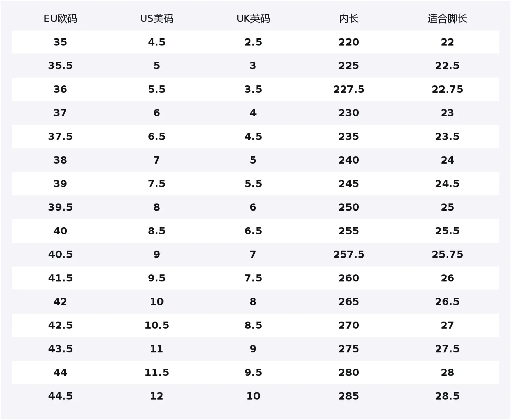Click the US美码 column header
Screen dimensions: 511x420
157,19
